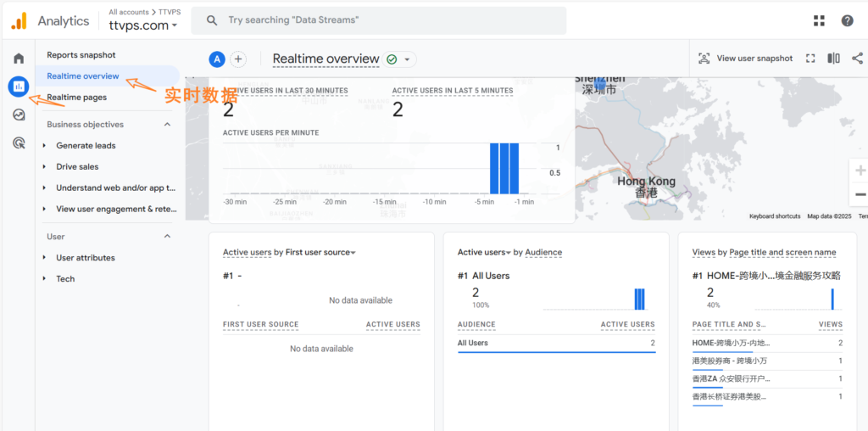Collapse the Business objectives section

tap(167, 125)
